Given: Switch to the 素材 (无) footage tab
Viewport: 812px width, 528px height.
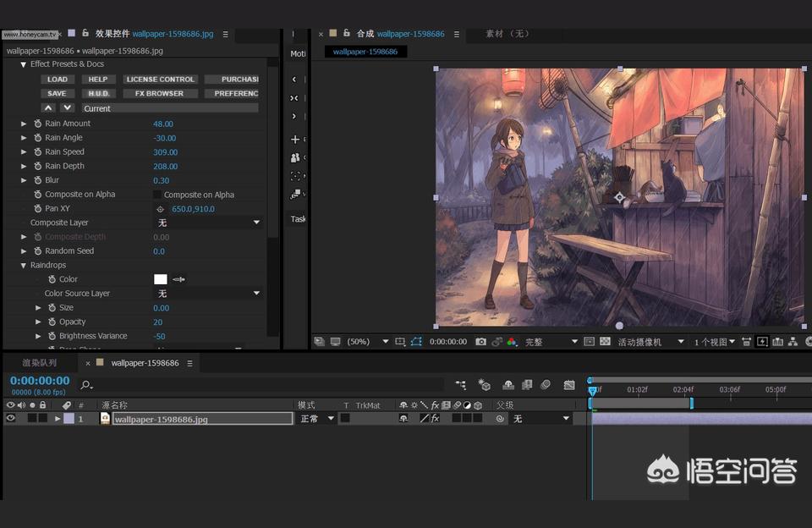Looking at the screenshot, I should point(507,34).
